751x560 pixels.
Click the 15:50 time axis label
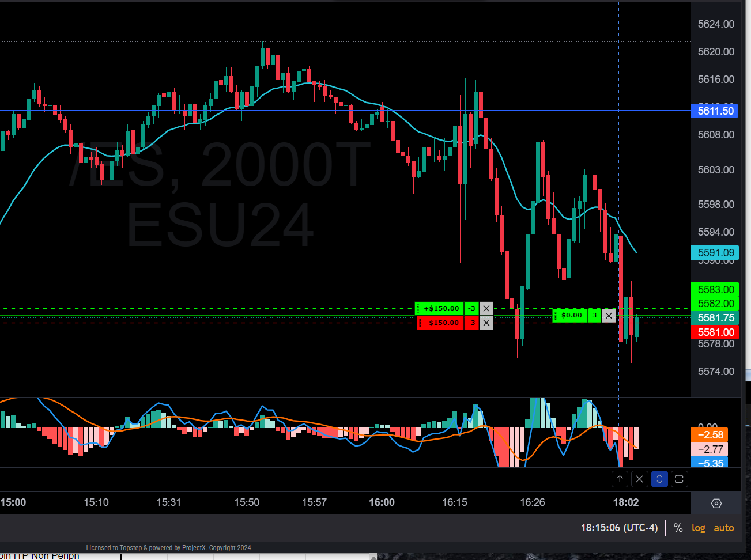[x=247, y=502]
